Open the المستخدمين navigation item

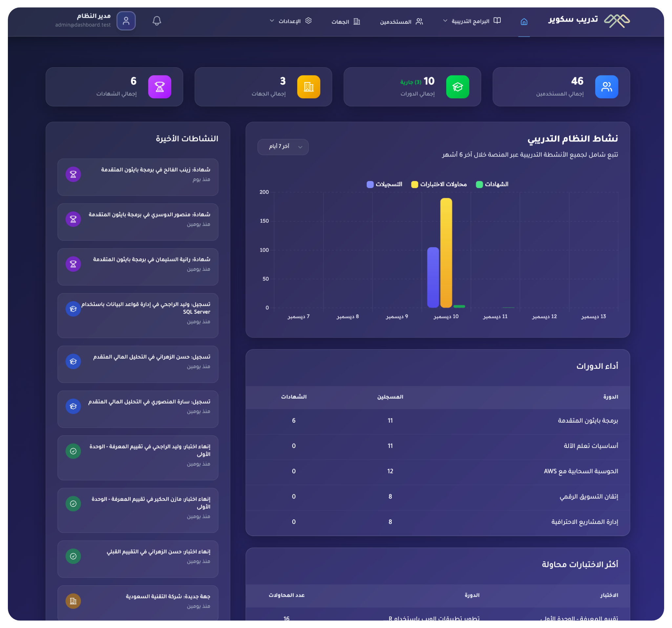coord(401,21)
